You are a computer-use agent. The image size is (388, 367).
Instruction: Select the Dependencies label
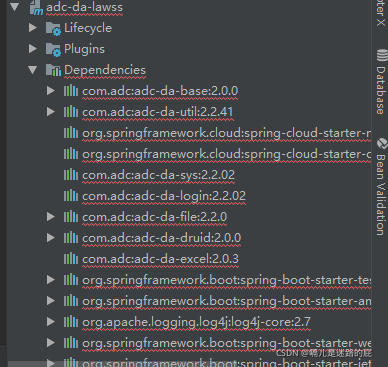[x=105, y=70]
